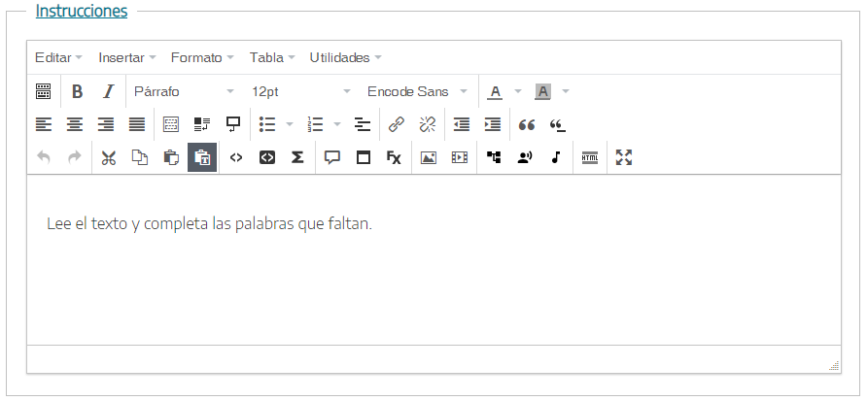
Task: Click the text 'Lee el texto y completa'
Action: tap(129, 224)
